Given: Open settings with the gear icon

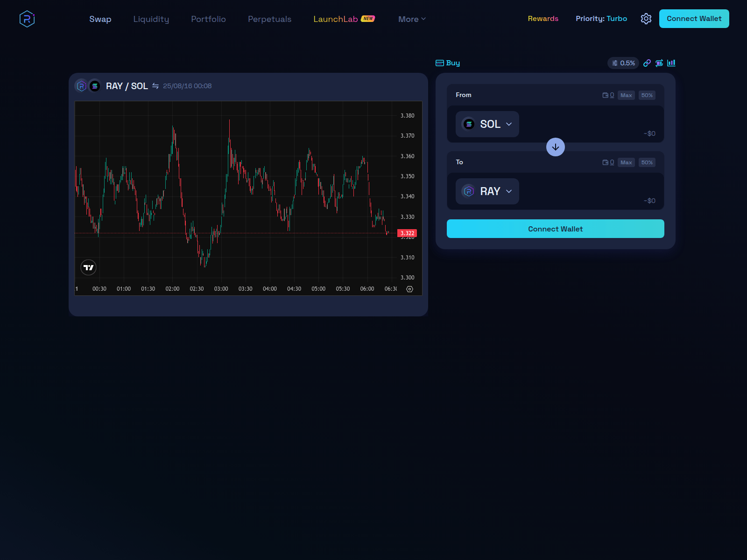Looking at the screenshot, I should pos(646,19).
